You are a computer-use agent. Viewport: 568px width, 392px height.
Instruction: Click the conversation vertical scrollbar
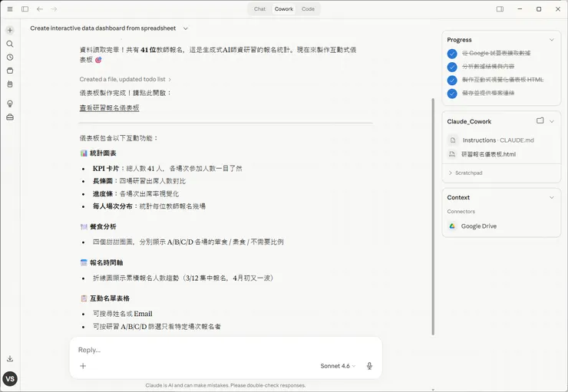[x=433, y=216]
